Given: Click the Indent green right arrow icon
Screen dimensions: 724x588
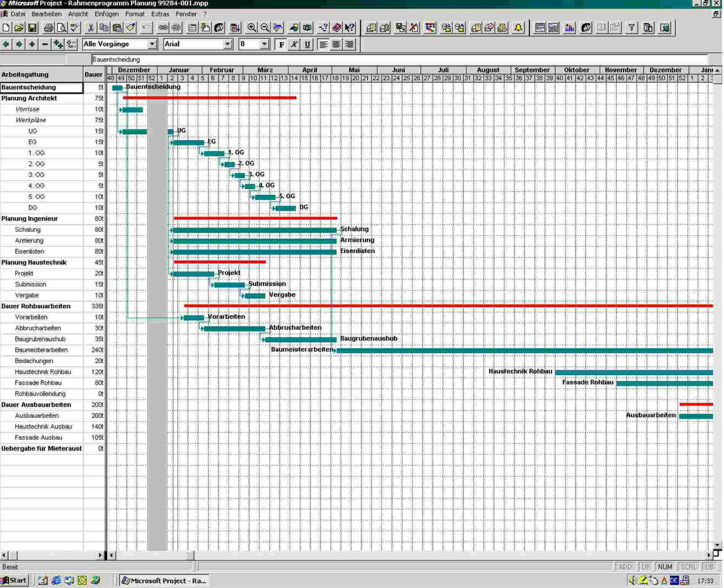Looking at the screenshot, I should pyautogui.click(x=19, y=44).
